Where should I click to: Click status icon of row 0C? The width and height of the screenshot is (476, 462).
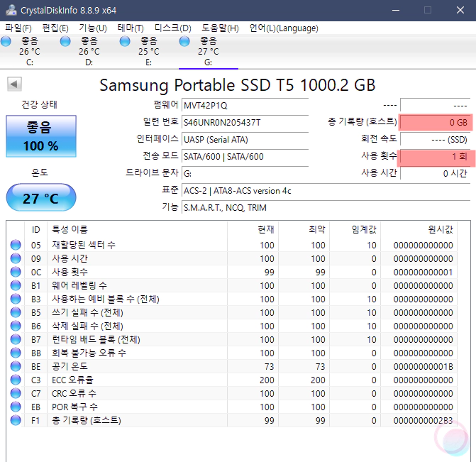[16, 272]
